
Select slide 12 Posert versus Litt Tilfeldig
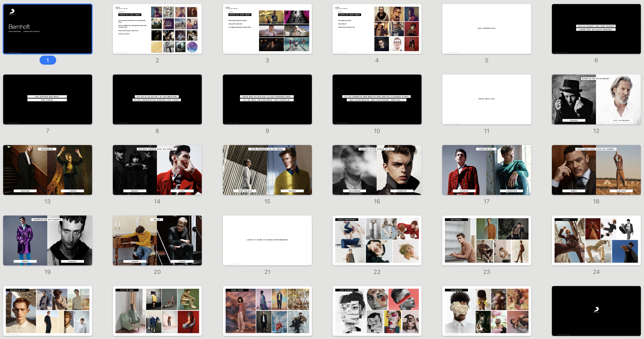pos(596,99)
